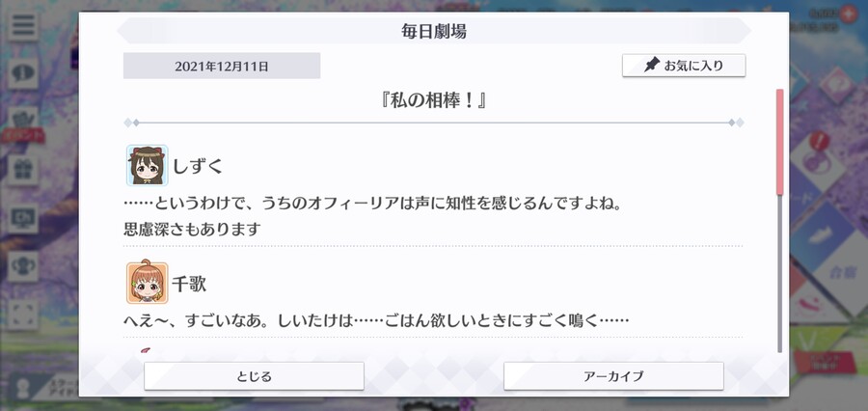Image resolution: width=868 pixels, height=411 pixels.
Task: Tap the red plus add-stars icon
Action: (848, 14)
